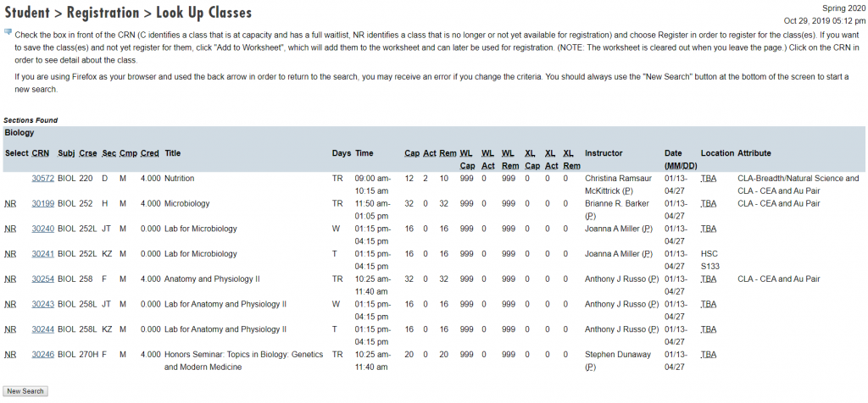Open CRN 30244 Tuesday anatomy lab
The height and width of the screenshot is (403, 868).
tap(42, 329)
